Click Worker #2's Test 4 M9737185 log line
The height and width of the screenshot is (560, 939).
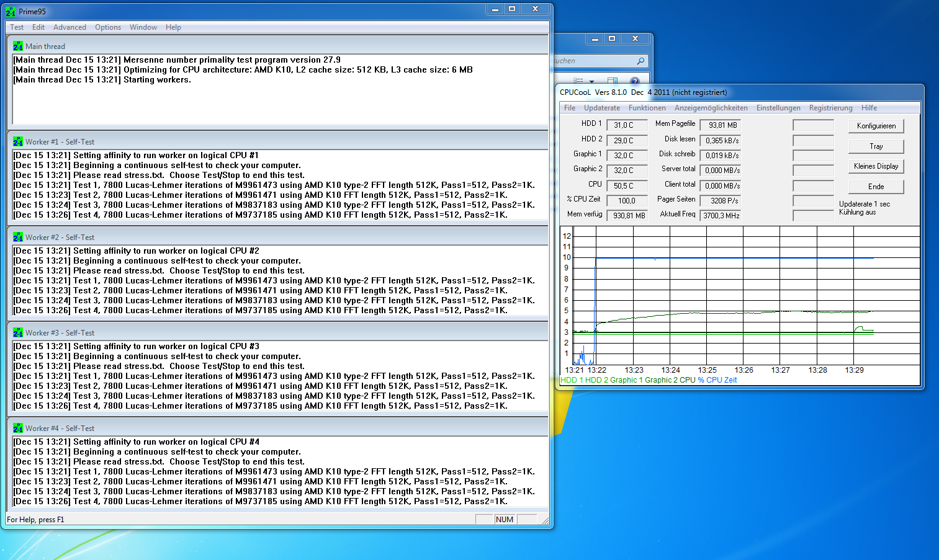(261, 310)
